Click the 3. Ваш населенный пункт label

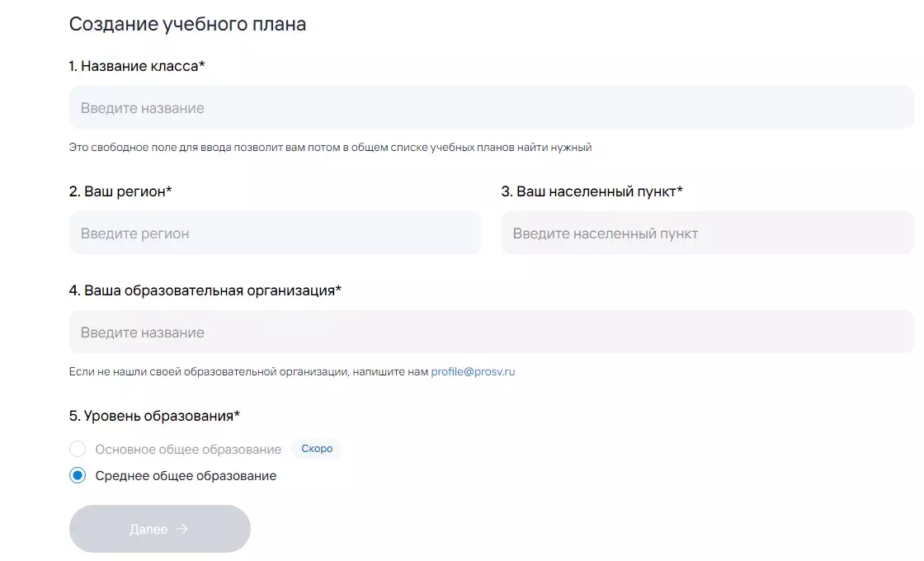(592, 191)
